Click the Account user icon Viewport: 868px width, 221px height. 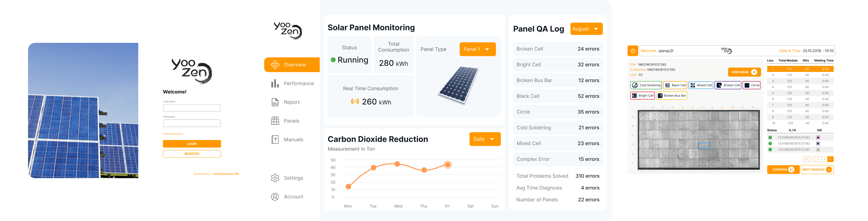tap(275, 197)
